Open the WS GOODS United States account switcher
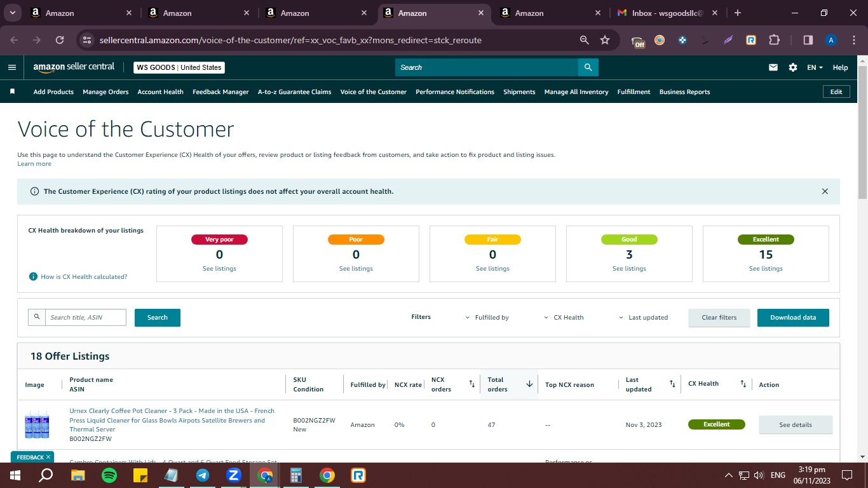The image size is (868, 488). click(179, 67)
